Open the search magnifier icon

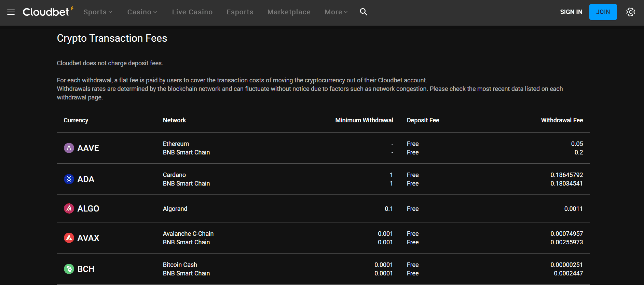tap(364, 12)
